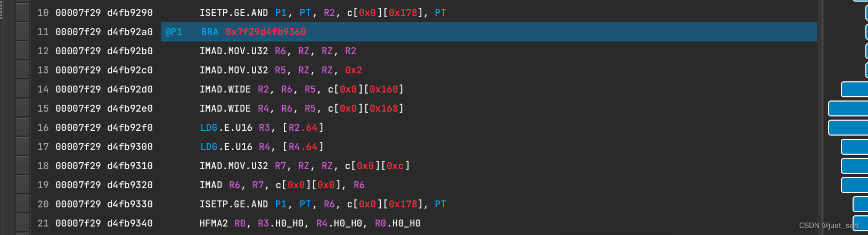Click the HFMA2 R0 instruction on line 21
Screen dimensions: 868x235
310,223
